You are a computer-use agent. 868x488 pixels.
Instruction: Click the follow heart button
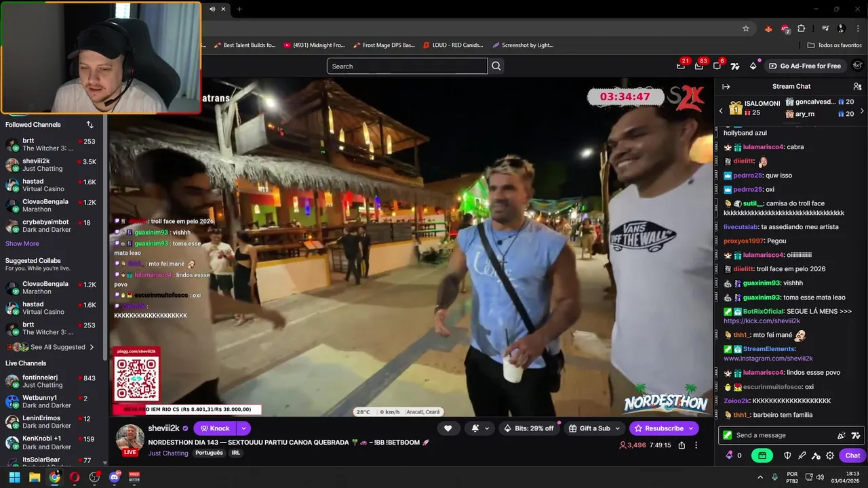(448, 428)
